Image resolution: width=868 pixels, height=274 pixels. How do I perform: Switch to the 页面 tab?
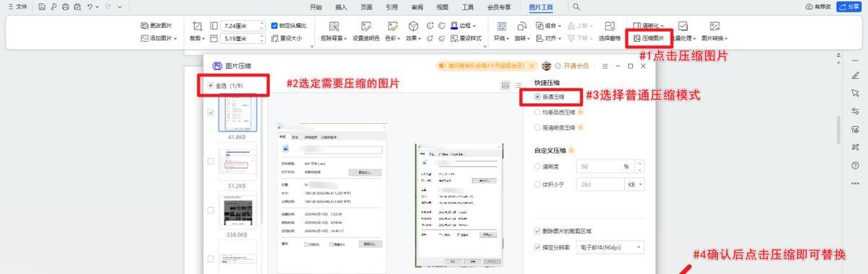[366, 6]
